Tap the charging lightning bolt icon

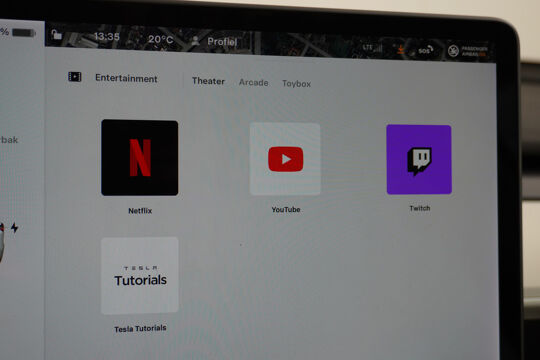pos(14,227)
